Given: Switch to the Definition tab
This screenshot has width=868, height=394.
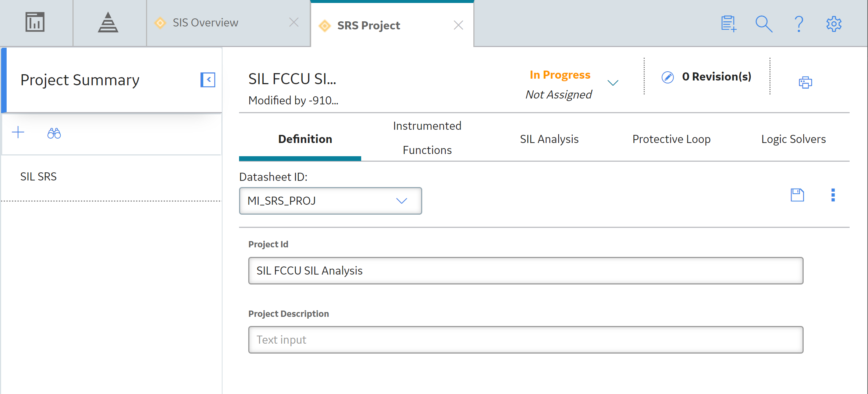Looking at the screenshot, I should pos(305,139).
